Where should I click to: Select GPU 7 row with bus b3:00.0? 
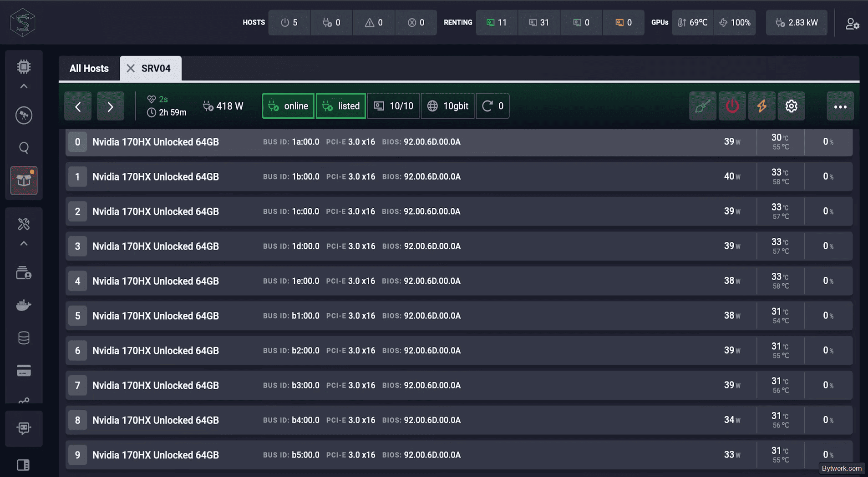click(459, 385)
